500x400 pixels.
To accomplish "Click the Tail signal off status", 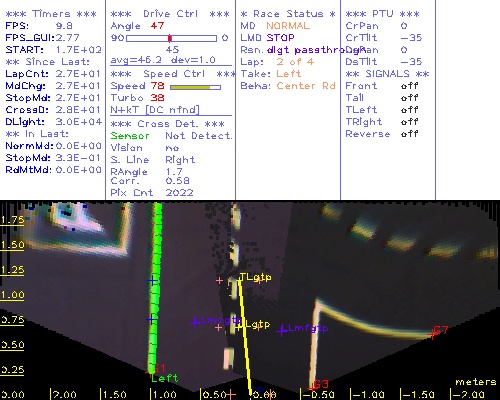I will pos(410,98).
